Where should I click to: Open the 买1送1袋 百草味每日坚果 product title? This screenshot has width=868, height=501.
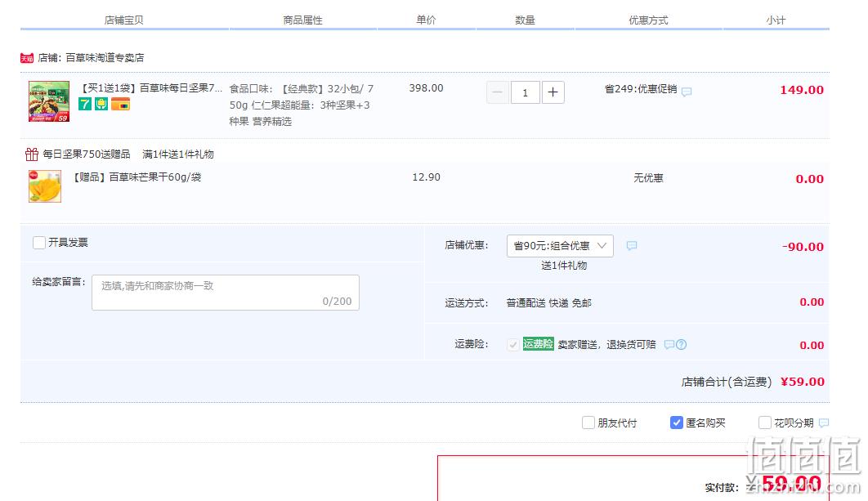point(152,88)
